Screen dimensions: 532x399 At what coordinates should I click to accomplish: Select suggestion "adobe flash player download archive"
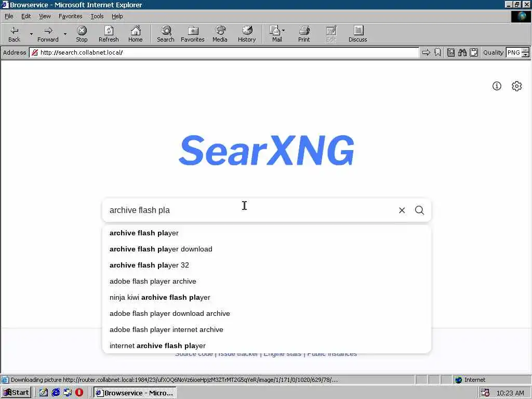(267, 313)
